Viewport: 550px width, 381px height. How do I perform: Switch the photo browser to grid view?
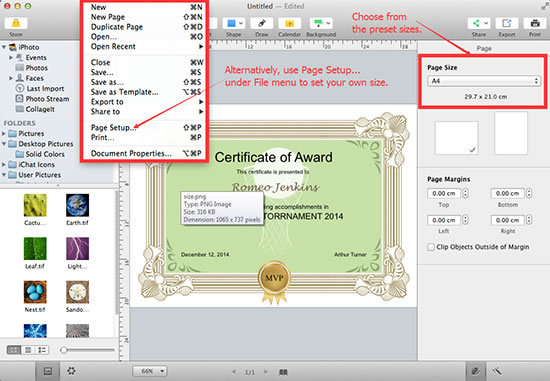14,350
